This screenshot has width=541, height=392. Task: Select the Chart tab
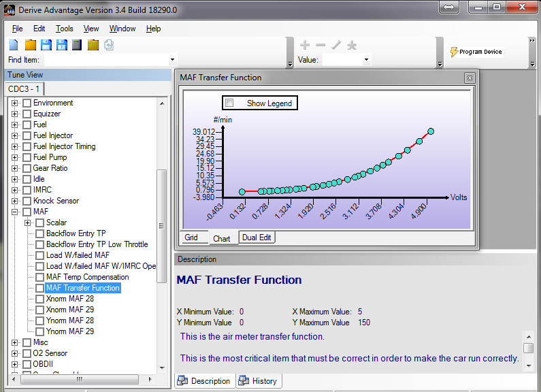point(222,238)
